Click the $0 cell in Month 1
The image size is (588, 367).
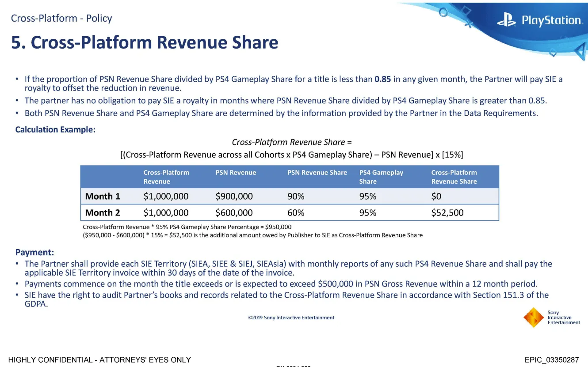click(436, 197)
